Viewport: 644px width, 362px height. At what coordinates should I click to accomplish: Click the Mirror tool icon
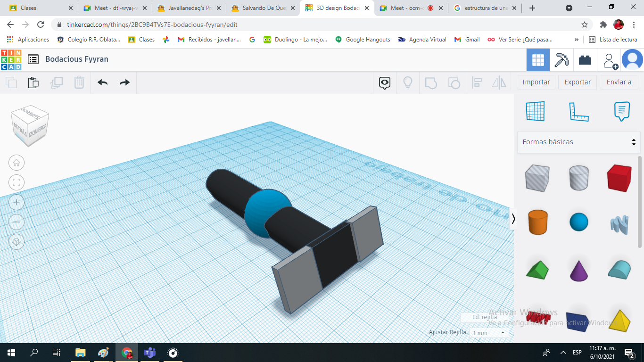[x=499, y=83]
